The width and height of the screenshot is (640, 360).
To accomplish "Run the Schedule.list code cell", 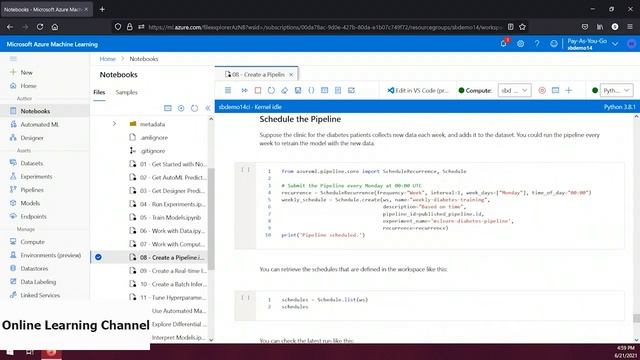I will coord(245,298).
